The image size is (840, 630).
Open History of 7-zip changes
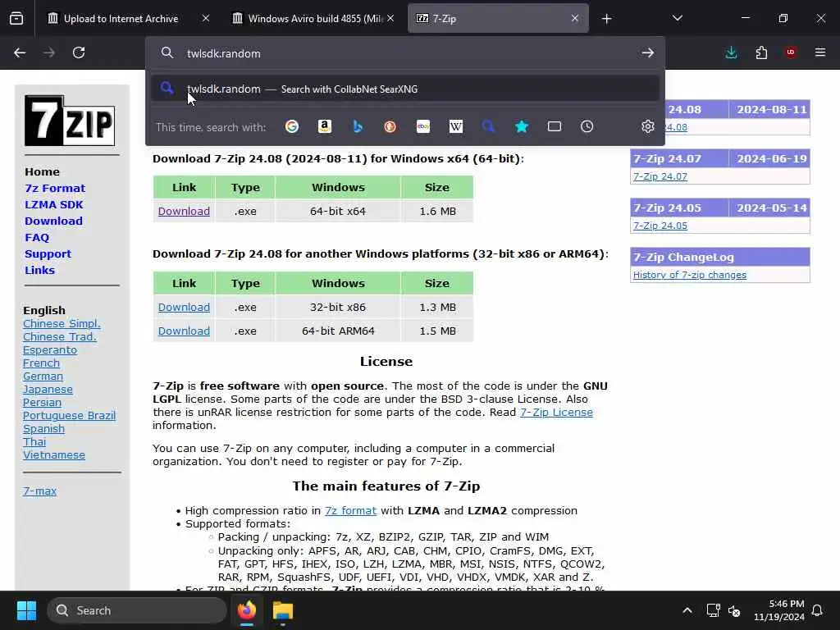pos(689,275)
